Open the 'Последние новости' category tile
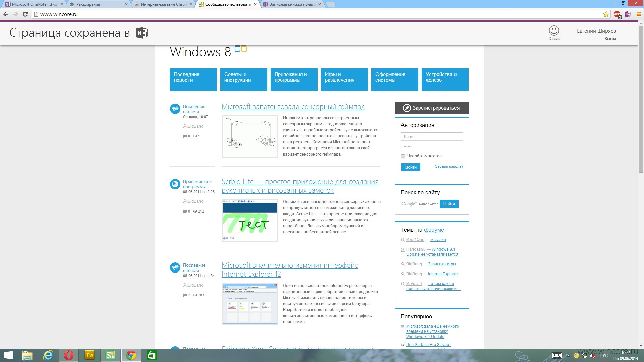Viewport: 644px width, 362px height. click(193, 79)
